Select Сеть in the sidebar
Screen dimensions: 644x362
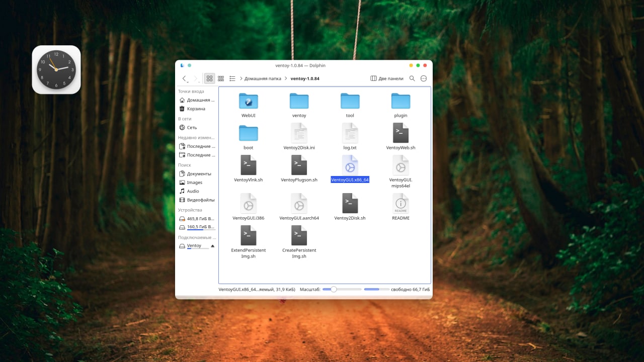tap(197, 128)
